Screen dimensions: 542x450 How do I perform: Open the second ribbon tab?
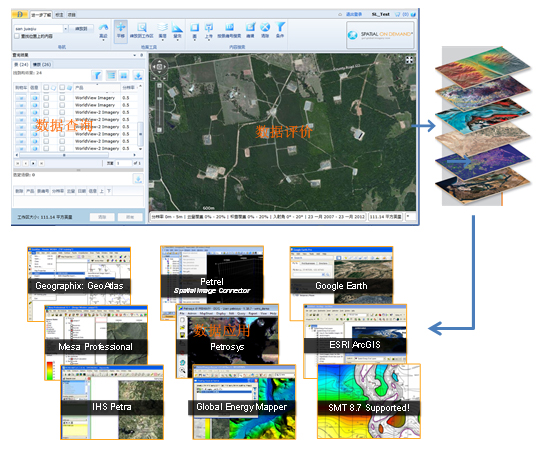tap(59, 15)
